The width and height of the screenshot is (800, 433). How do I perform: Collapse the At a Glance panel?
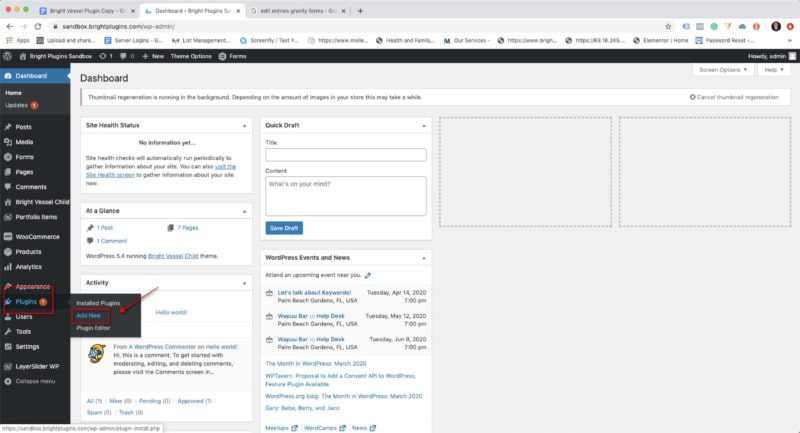(x=244, y=211)
